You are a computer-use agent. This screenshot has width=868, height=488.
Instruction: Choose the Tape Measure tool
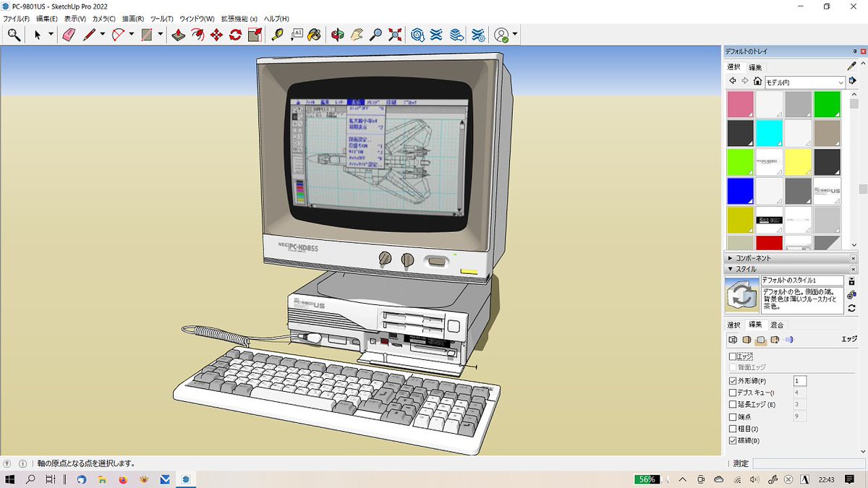pyautogui.click(x=278, y=34)
